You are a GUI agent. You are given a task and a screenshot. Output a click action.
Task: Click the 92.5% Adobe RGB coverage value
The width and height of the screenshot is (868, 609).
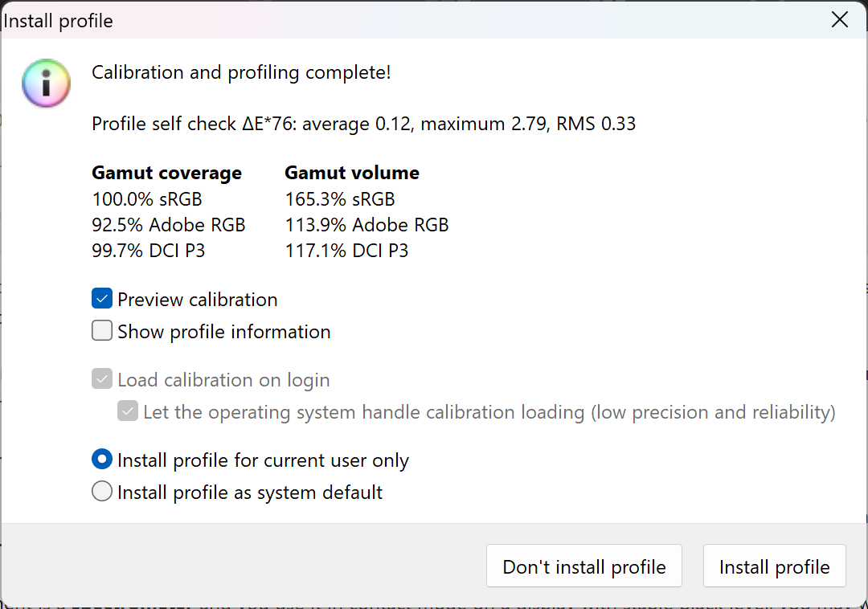pos(169,225)
